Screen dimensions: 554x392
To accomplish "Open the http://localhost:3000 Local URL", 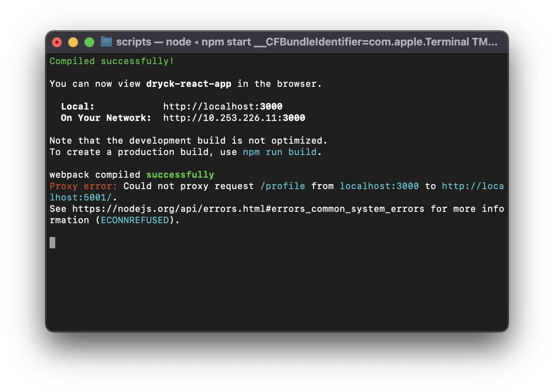I will (223, 107).
